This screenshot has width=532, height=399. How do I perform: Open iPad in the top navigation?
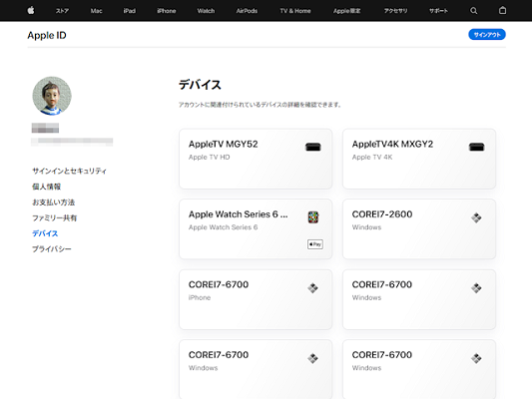coord(130,11)
